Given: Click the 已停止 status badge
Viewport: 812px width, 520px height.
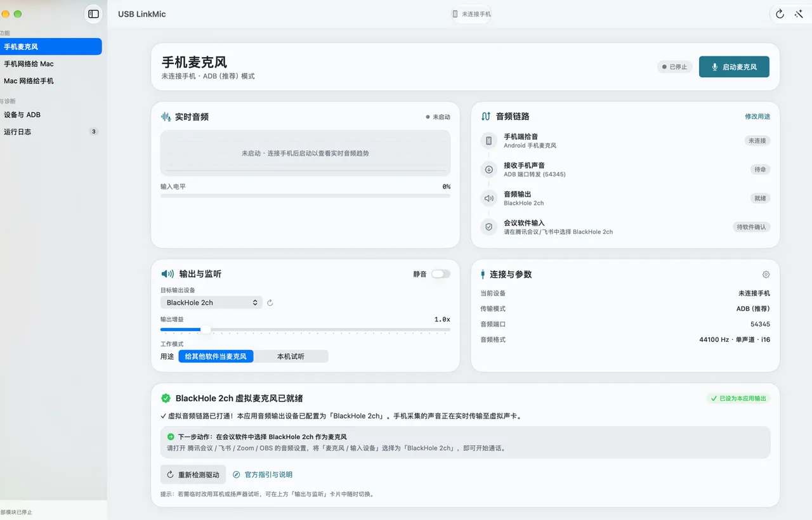Looking at the screenshot, I should pyautogui.click(x=674, y=67).
